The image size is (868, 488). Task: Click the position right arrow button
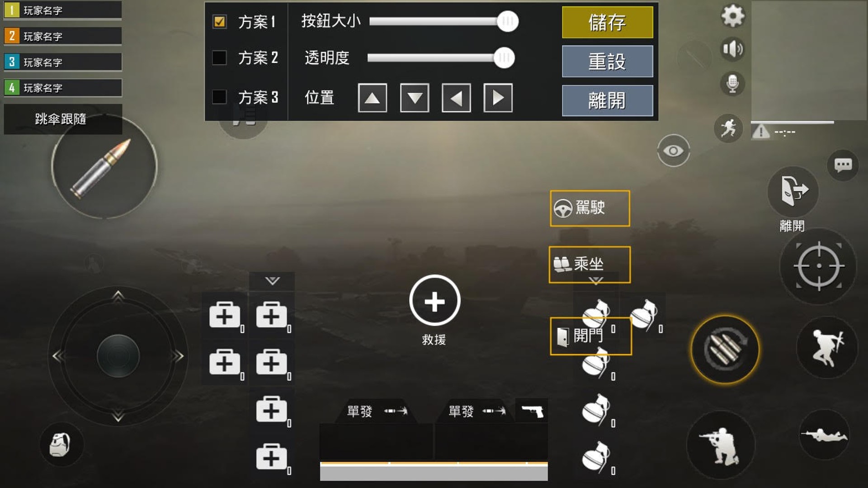tap(498, 98)
